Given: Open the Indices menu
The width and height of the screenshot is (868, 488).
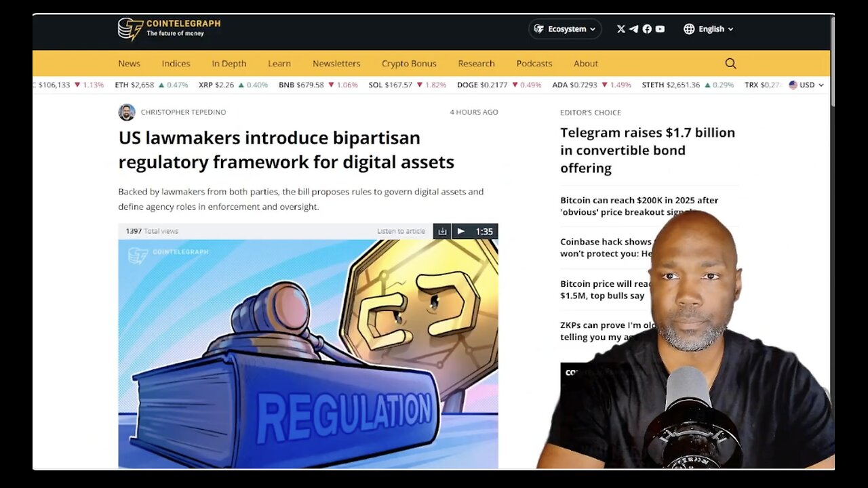Looking at the screenshot, I should coord(176,64).
